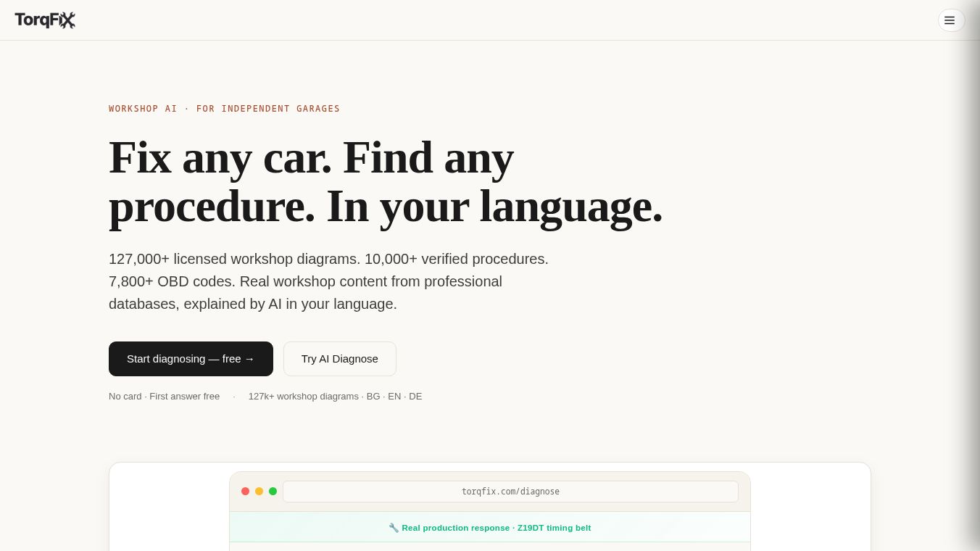
Task: Try the AI Diagnose option
Action: coord(340,359)
